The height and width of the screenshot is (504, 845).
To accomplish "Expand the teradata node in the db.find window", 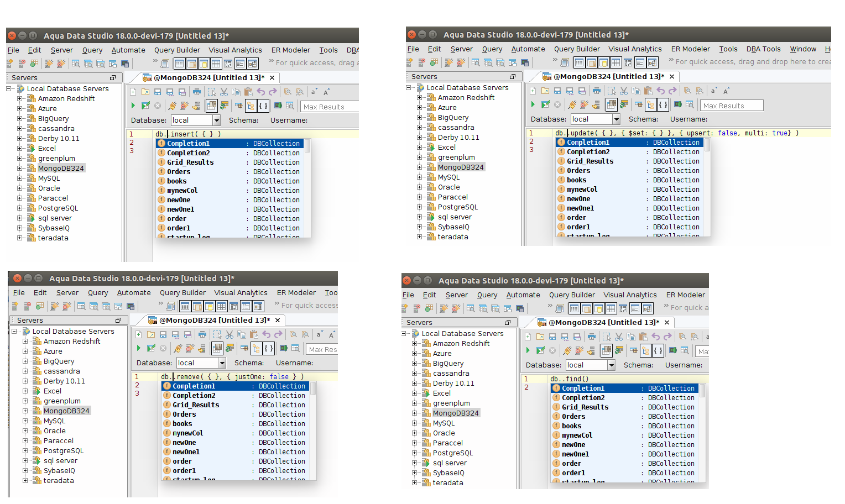I will pyautogui.click(x=415, y=483).
